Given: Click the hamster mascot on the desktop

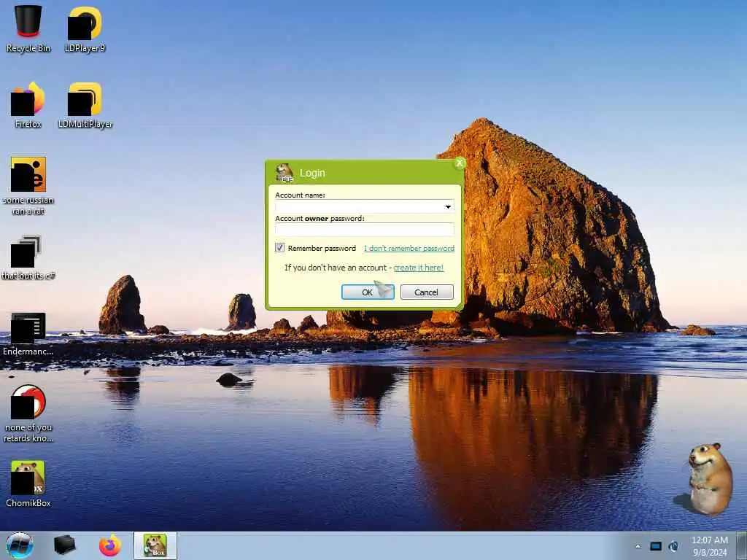Looking at the screenshot, I should point(710,478).
